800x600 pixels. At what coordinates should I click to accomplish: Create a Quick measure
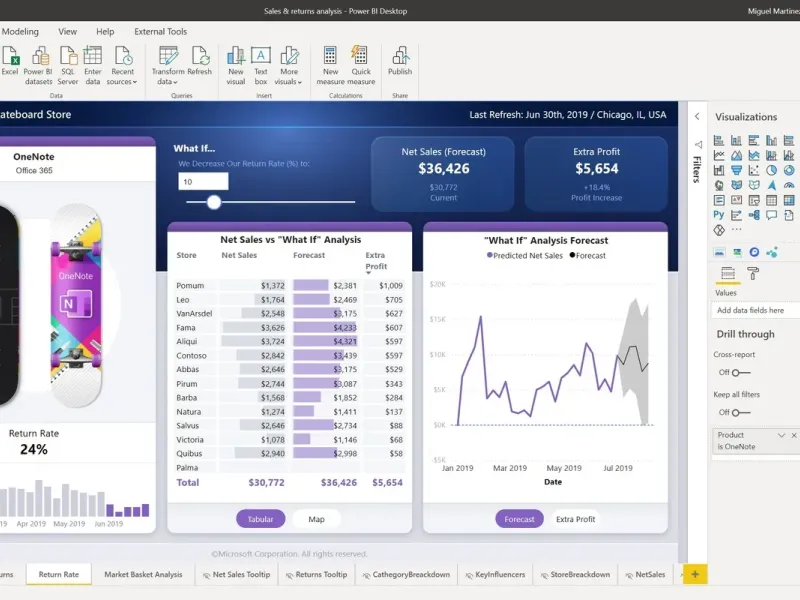click(x=361, y=66)
